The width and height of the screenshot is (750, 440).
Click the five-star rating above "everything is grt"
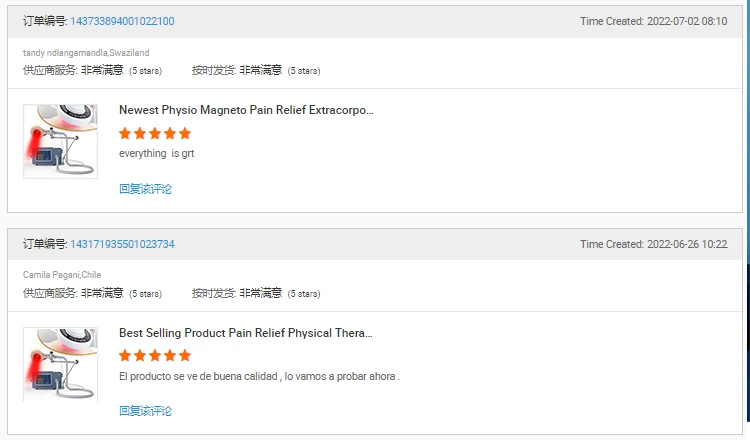(154, 133)
